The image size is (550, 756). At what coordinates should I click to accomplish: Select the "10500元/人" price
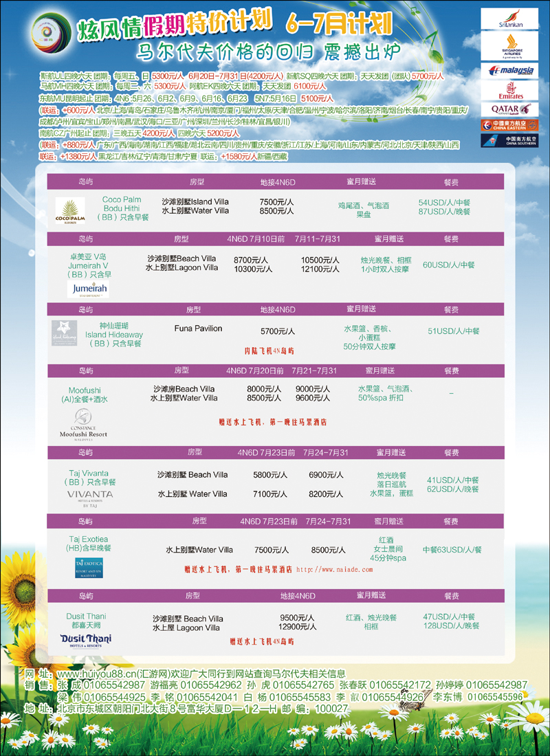pyautogui.click(x=320, y=260)
